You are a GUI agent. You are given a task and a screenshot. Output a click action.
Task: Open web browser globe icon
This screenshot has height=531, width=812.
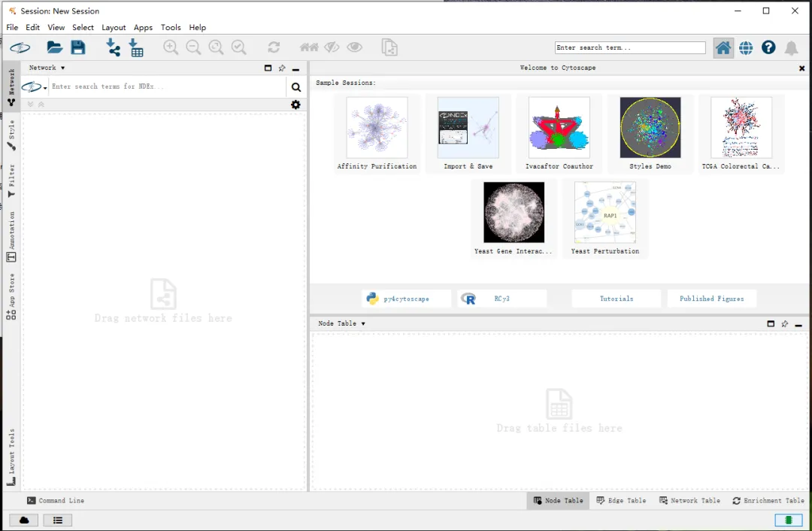click(746, 48)
